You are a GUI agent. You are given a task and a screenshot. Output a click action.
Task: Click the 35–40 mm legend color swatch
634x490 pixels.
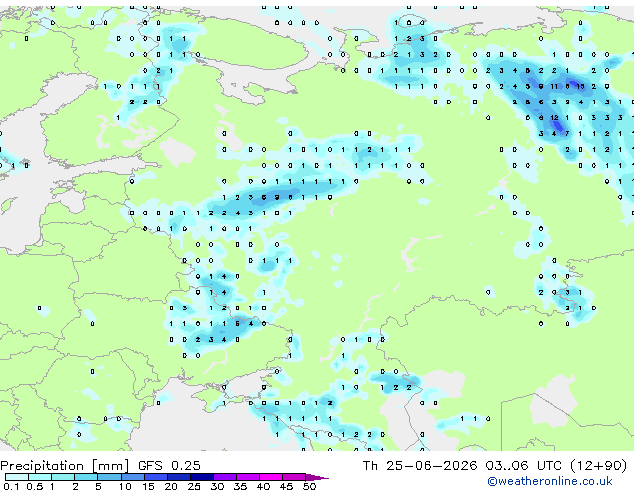click(x=248, y=477)
